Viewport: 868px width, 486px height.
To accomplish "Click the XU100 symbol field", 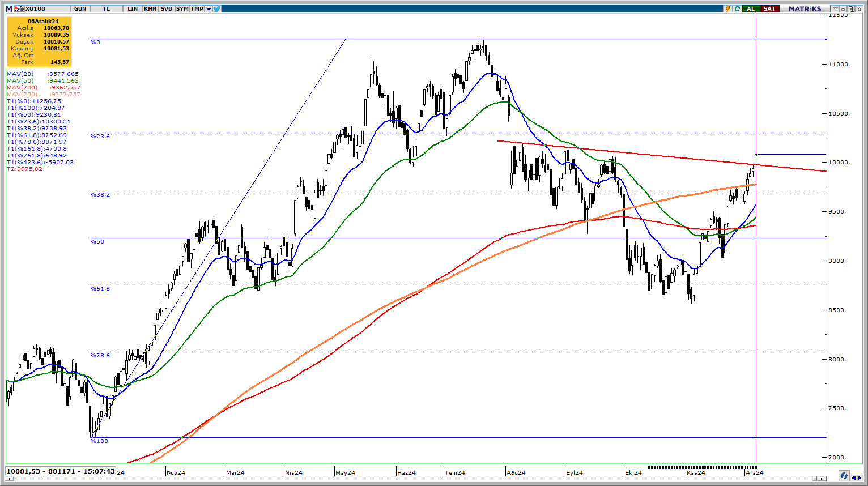I will [x=48, y=9].
